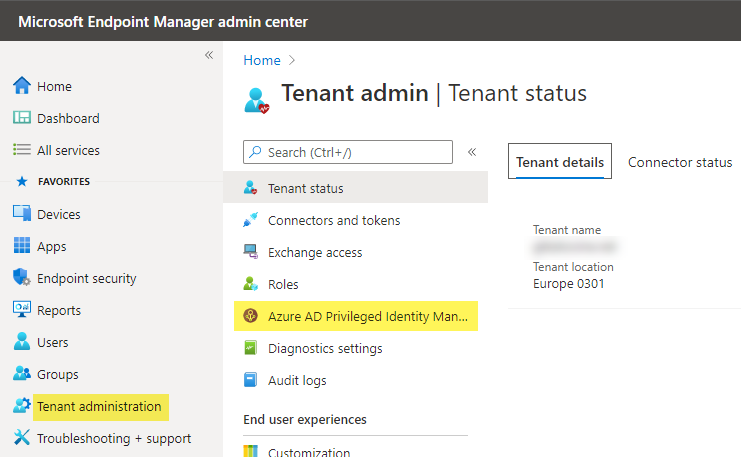
Task: Switch to the Connector status tab
Action: (x=680, y=162)
